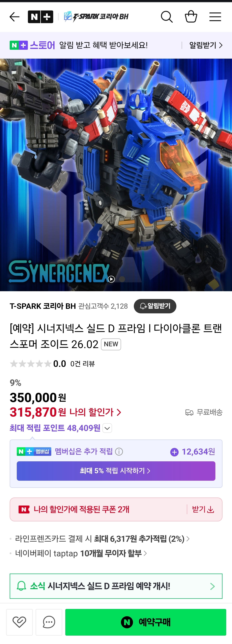Open 라인프렌즈카드 추가적립 benefit item
Screen dimensions: 232x644
coord(102,539)
